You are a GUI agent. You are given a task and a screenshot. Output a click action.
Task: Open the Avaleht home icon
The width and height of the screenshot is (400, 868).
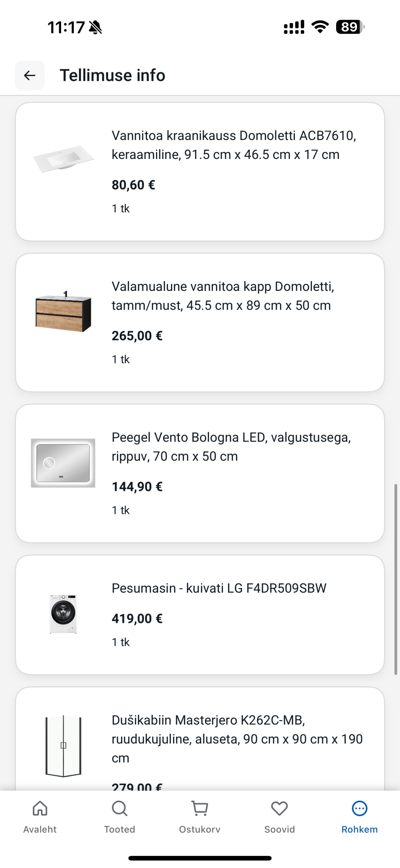(40, 808)
